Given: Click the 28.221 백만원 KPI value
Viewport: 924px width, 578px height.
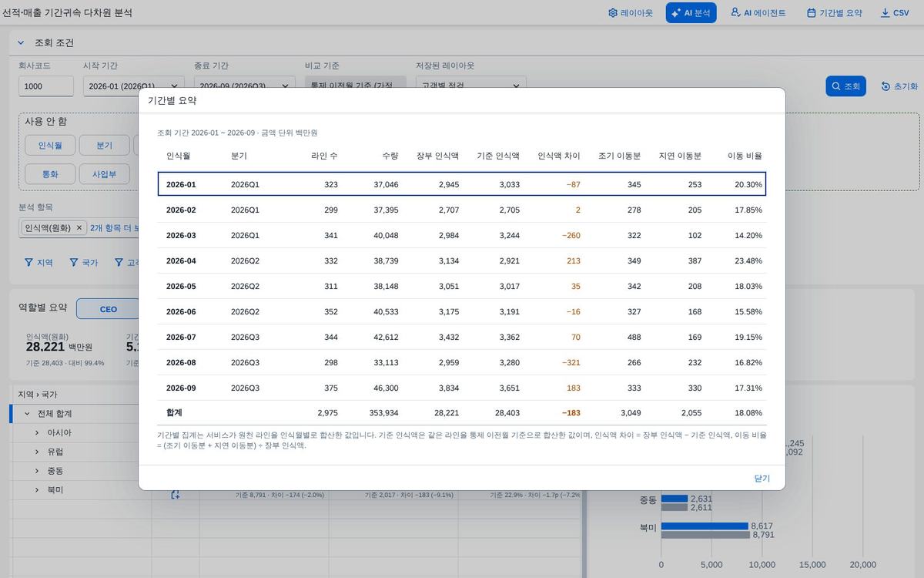Looking at the screenshot, I should pos(59,347).
